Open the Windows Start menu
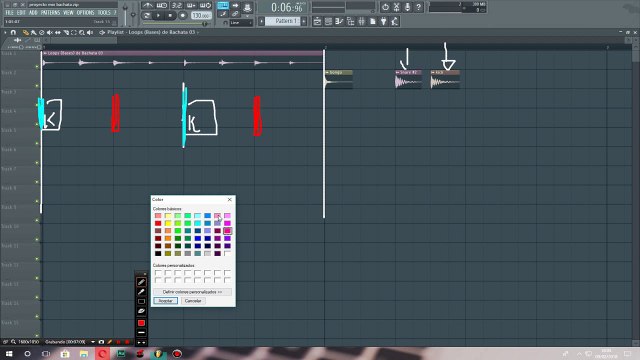Screen dimensions: 640x360 (x=9, y=354)
